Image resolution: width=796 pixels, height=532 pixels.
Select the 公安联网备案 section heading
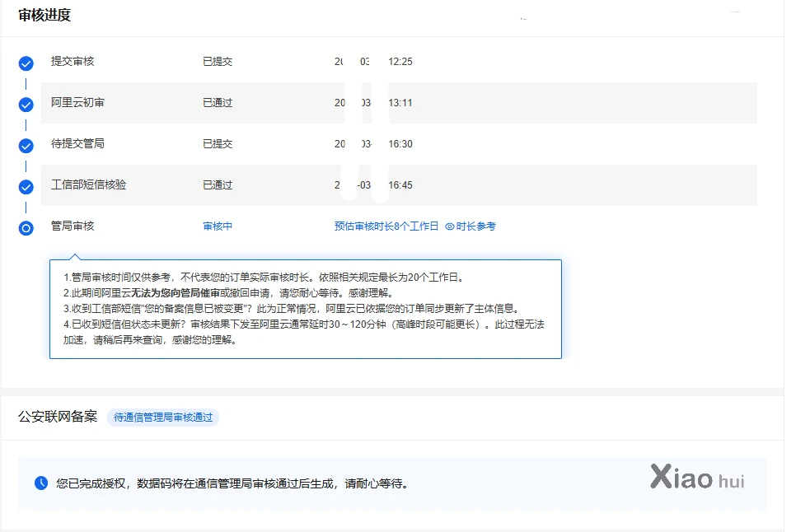click(x=57, y=417)
